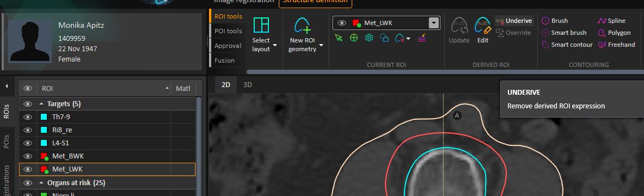Screen dimensions: 644x196
Task: Switch to the 3D view tab
Action: [248, 85]
